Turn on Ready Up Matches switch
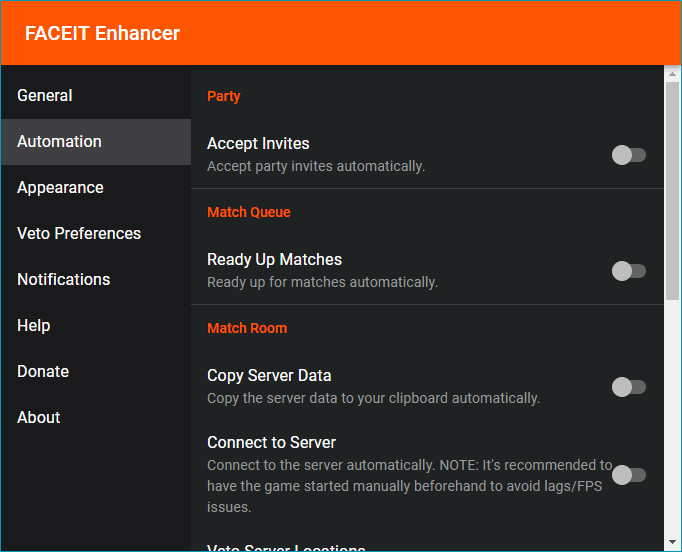682x552 pixels. (629, 271)
